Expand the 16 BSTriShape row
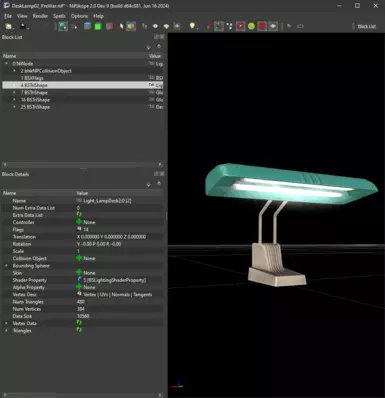385x398 pixels. point(14,100)
